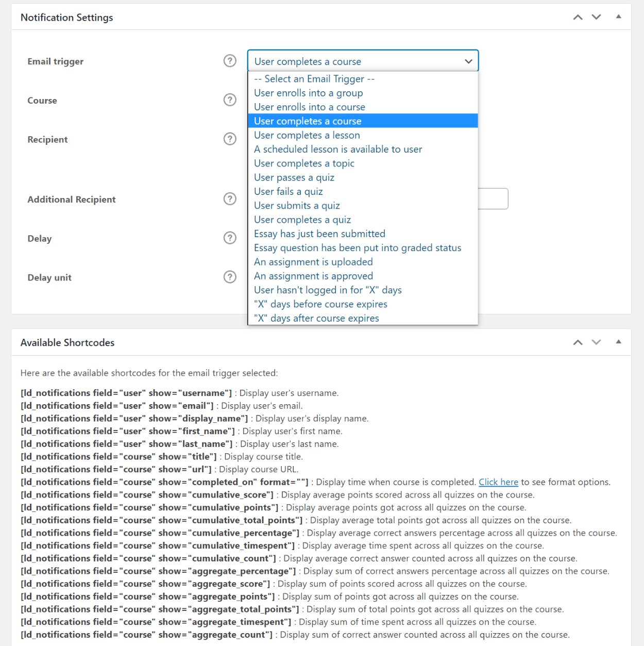Click the Additional Recipient input field
The width and height of the screenshot is (644, 646).
coord(493,199)
